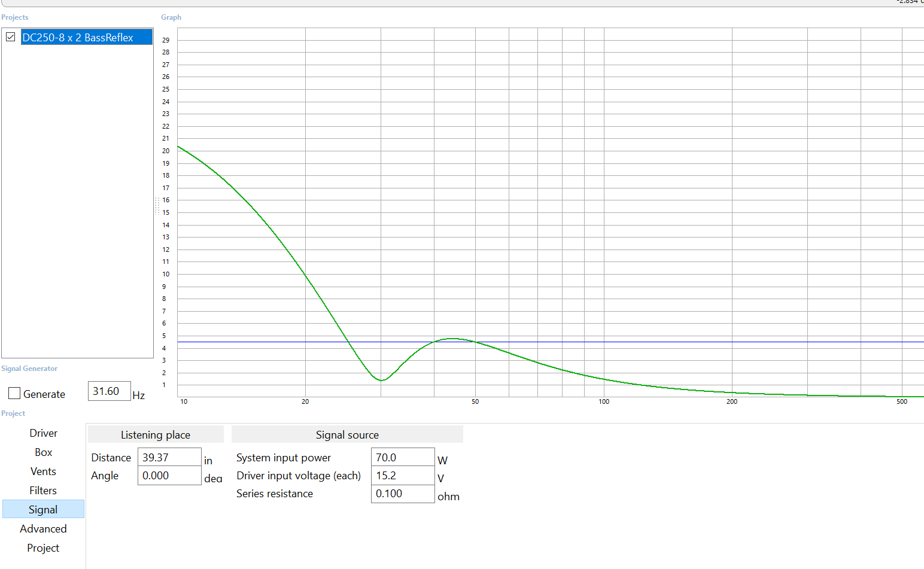924x569 pixels.
Task: Click the Distance input field
Action: point(169,457)
